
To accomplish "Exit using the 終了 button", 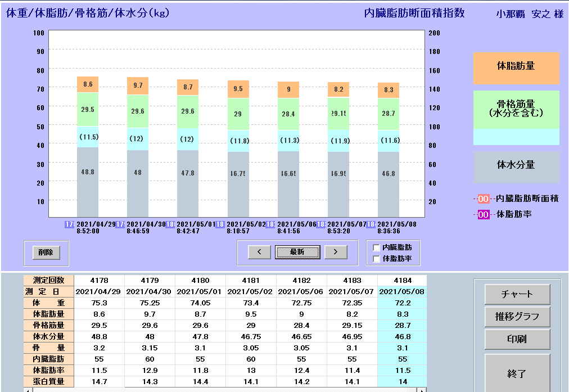I will click(517, 373).
